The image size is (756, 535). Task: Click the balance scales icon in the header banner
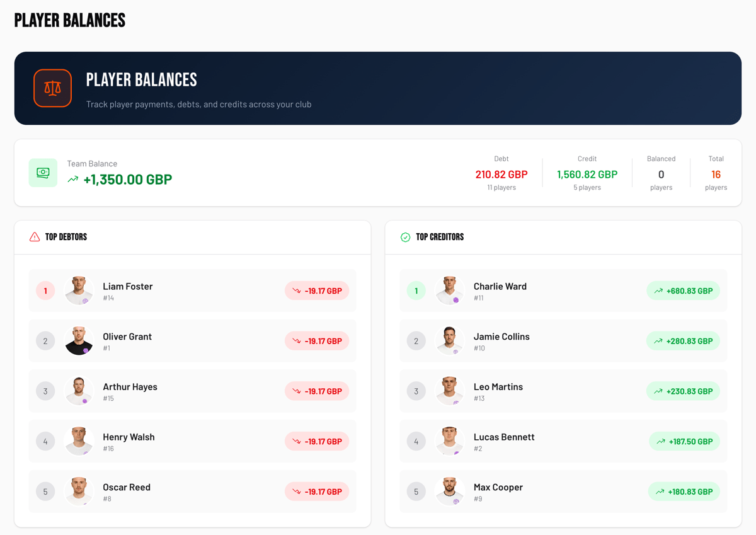52,88
